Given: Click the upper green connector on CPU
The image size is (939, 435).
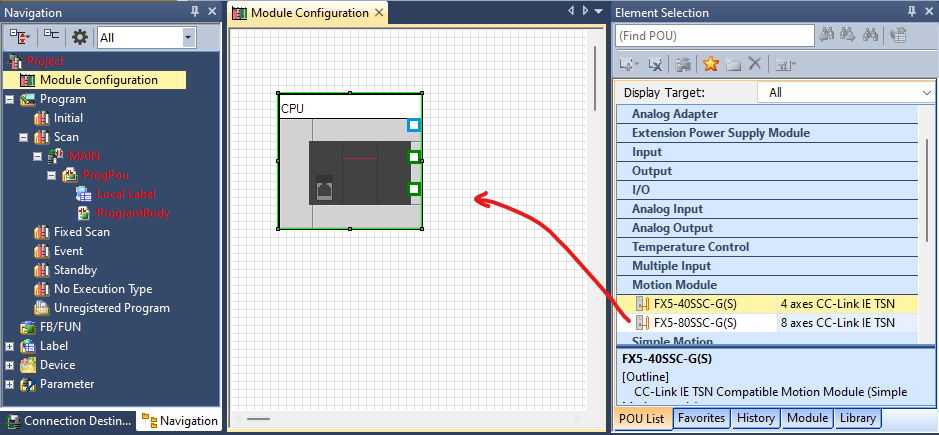Looking at the screenshot, I should [414, 157].
